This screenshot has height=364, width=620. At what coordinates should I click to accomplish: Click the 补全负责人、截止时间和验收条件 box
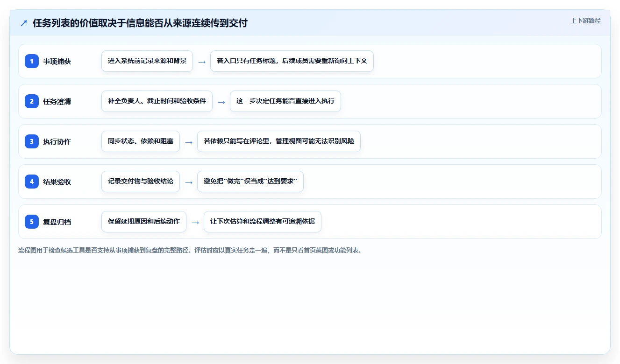coord(157,101)
